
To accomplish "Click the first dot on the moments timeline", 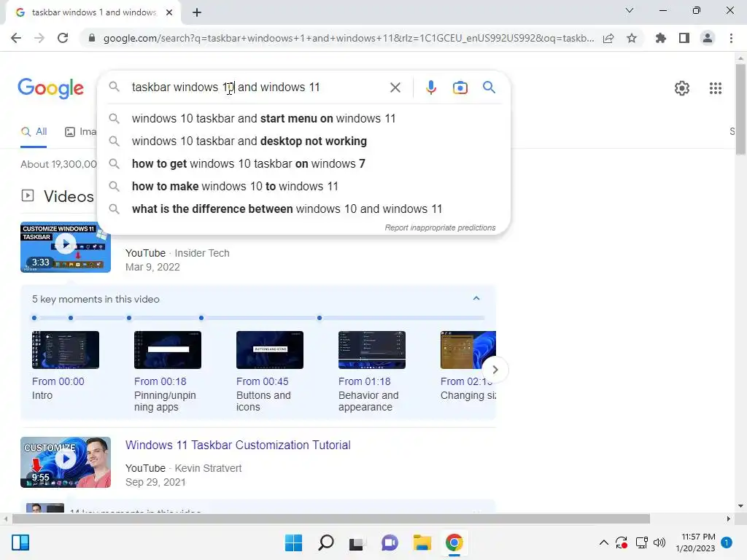I will click(x=34, y=318).
